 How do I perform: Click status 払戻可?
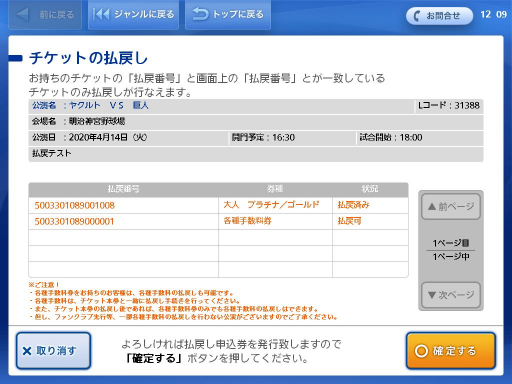349,221
